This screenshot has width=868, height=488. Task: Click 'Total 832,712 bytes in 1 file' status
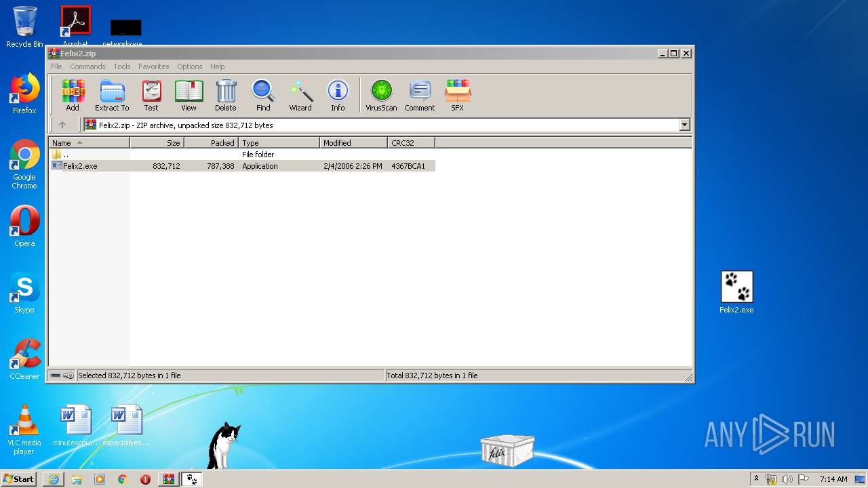432,375
